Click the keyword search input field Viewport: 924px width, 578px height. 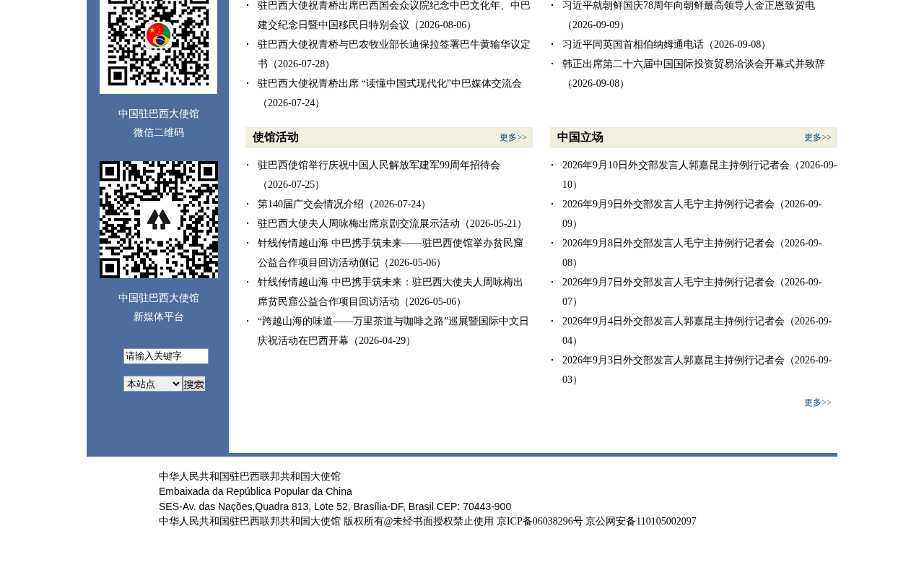[x=166, y=356]
